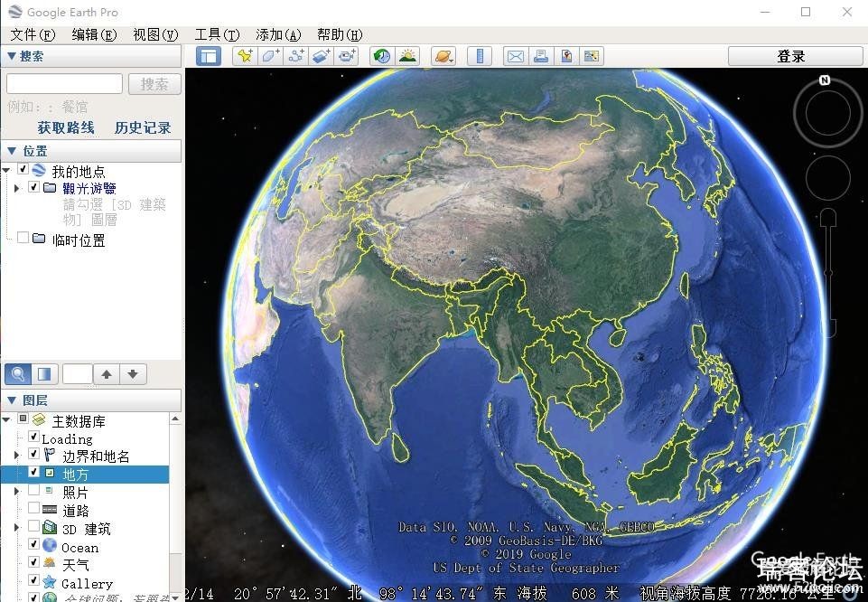Image resolution: width=868 pixels, height=602 pixels.
Task: Open the 编辑(E) menu
Action: pos(94,35)
